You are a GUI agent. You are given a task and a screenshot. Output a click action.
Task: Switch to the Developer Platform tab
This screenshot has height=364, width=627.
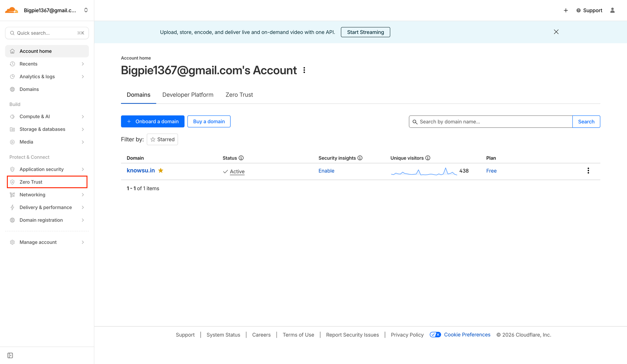click(x=188, y=95)
